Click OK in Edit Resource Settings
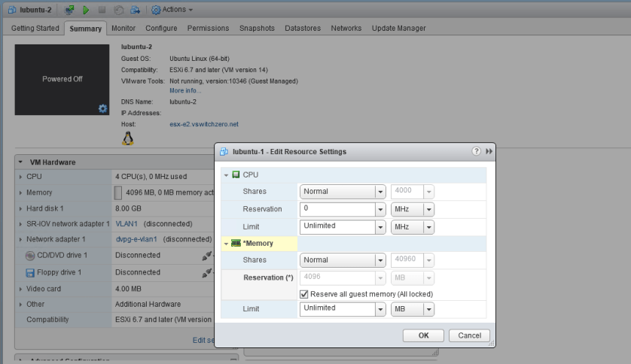The width and height of the screenshot is (631, 364). click(x=424, y=335)
